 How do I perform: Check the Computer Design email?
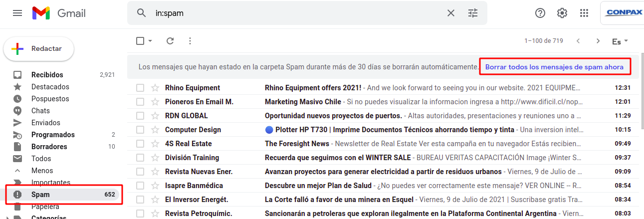click(x=140, y=130)
